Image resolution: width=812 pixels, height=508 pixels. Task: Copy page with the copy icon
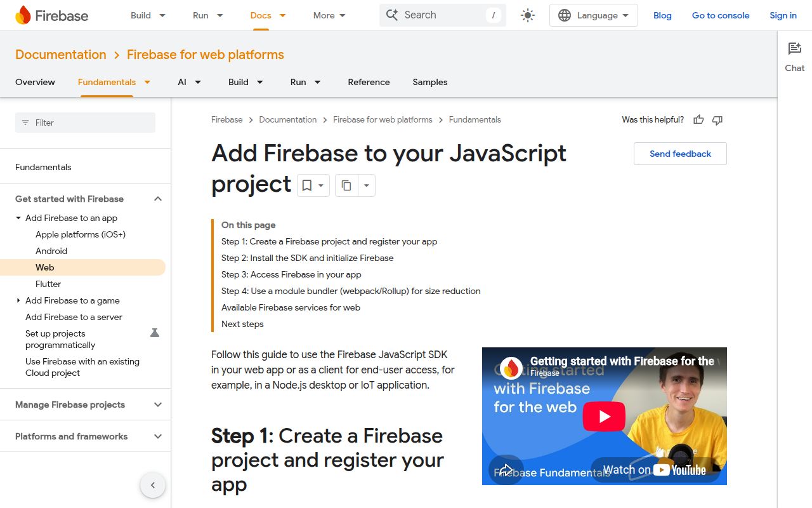346,185
